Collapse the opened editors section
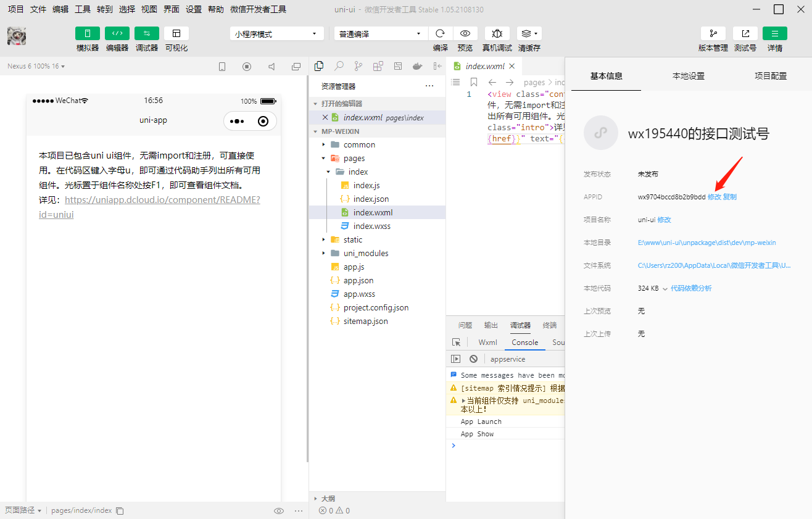This screenshot has height=519, width=812. click(377, 104)
